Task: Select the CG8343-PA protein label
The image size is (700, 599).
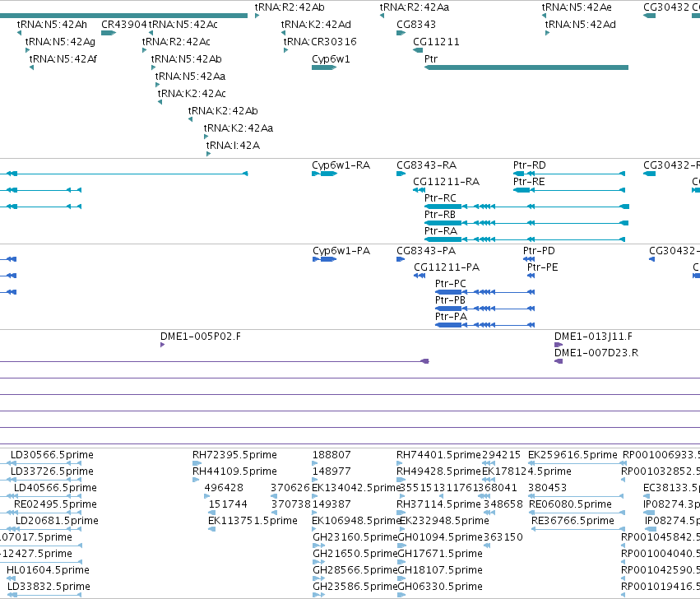Action: click(426, 251)
